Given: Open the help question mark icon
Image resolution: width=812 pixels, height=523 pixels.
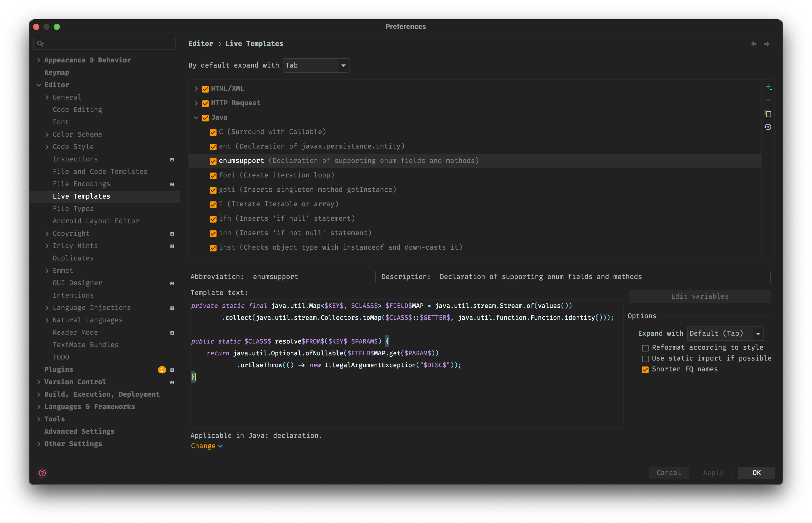Looking at the screenshot, I should 43,473.
